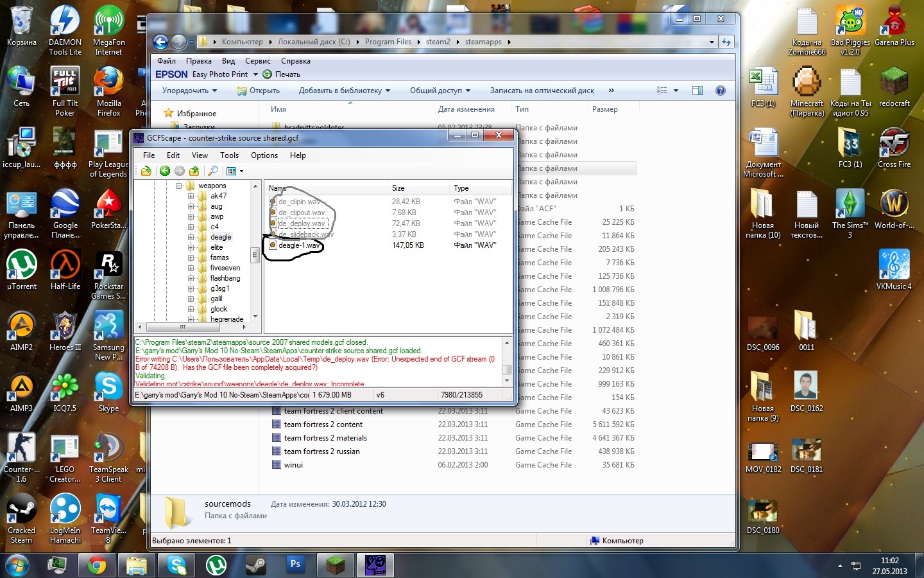Screen dimensions: 924x578
Task: Click the magnifier Find icon in GCFScape
Action: click(x=213, y=171)
